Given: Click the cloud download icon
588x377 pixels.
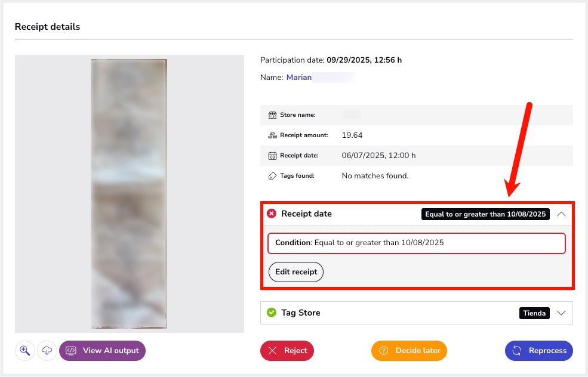Looking at the screenshot, I should [47, 351].
